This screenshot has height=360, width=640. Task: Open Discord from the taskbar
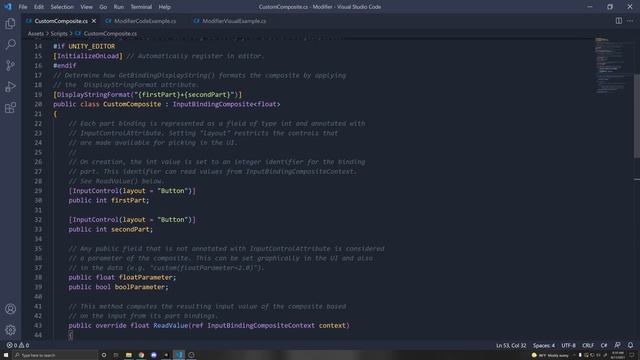click(153, 355)
